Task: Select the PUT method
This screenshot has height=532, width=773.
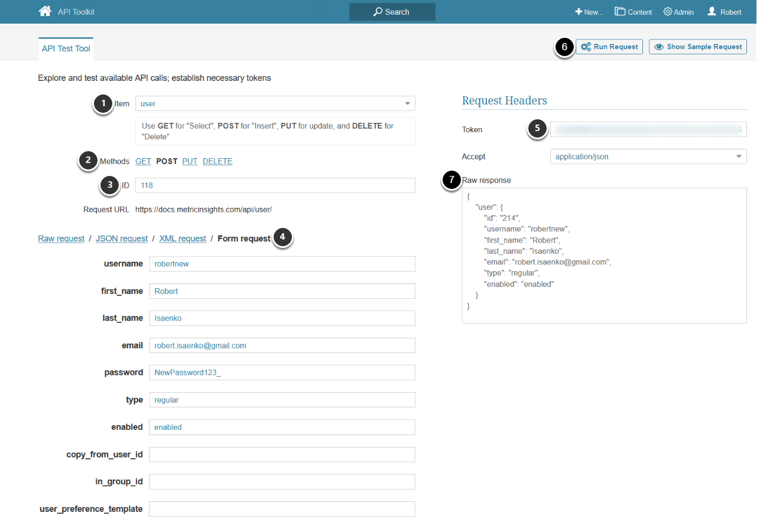Action: (x=190, y=161)
